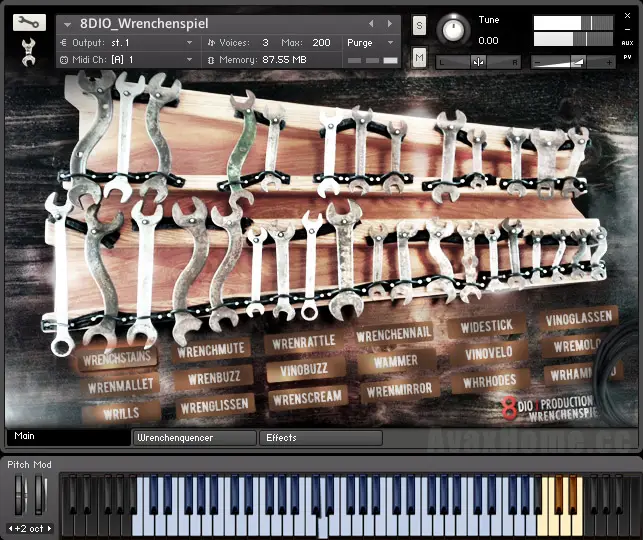The width and height of the screenshot is (643, 540).
Task: Click Memory 87.55 MB readout
Action: point(284,60)
